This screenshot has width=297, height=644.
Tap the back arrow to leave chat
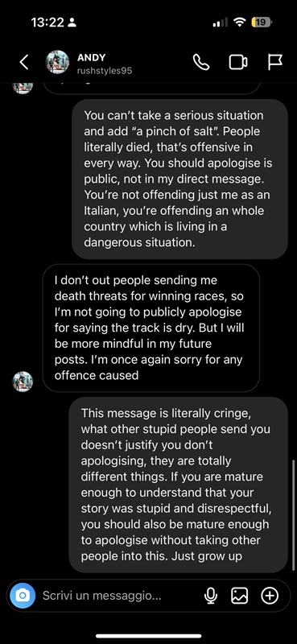(x=24, y=62)
